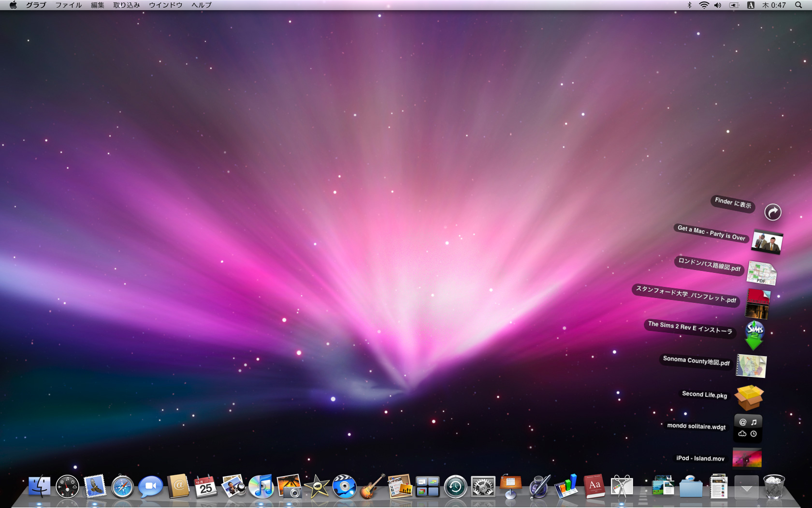Click the GarageBand guitar icon
Screen dimensions: 812x508
pos(372,487)
